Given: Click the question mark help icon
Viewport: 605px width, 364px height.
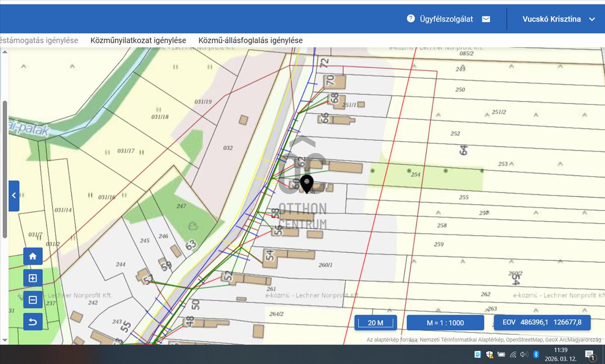Looking at the screenshot, I should pyautogui.click(x=411, y=19).
